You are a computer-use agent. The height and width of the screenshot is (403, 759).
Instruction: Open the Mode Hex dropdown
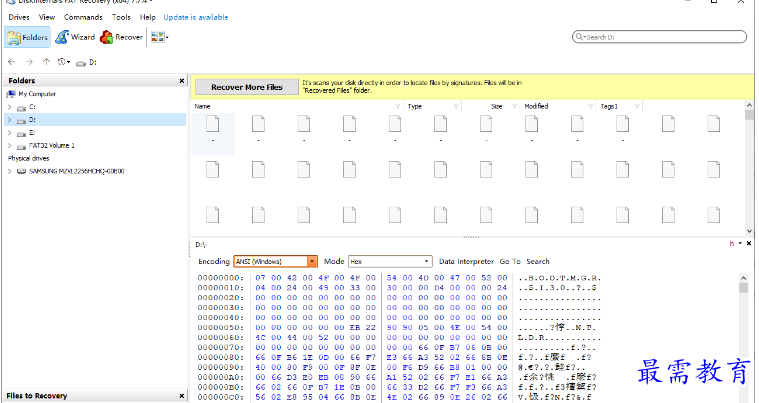(x=390, y=261)
